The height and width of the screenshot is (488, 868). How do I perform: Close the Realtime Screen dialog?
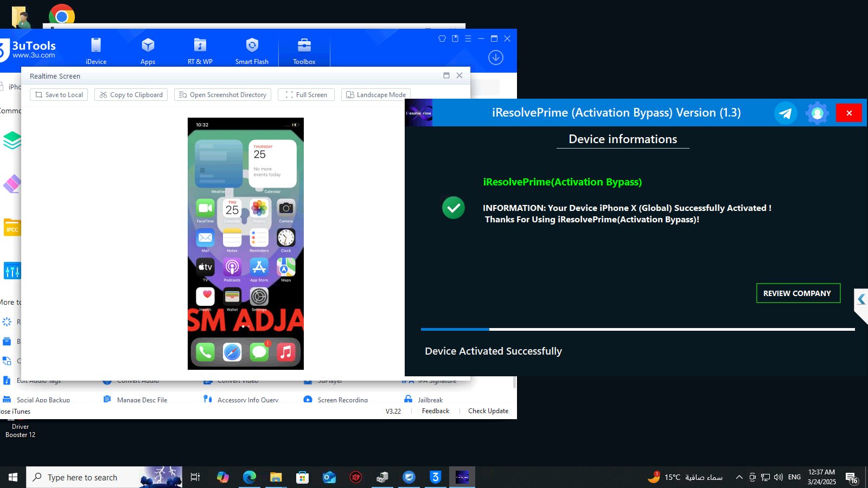point(459,75)
